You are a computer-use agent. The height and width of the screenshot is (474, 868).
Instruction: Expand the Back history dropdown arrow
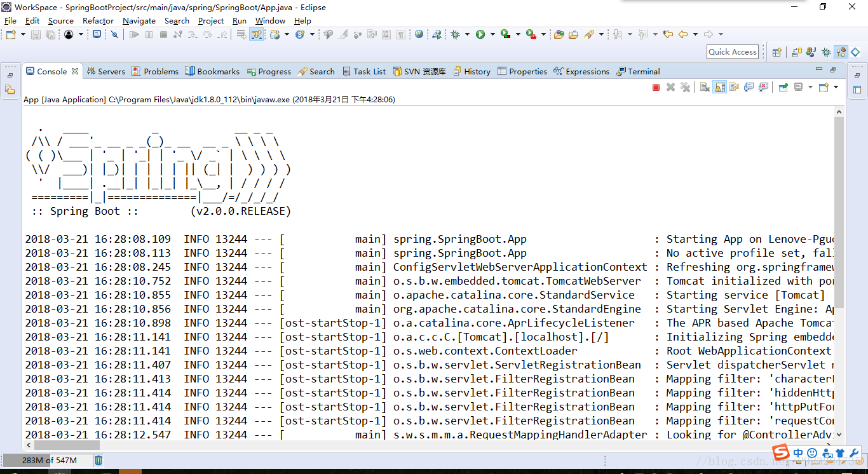pyautogui.click(x=695, y=34)
